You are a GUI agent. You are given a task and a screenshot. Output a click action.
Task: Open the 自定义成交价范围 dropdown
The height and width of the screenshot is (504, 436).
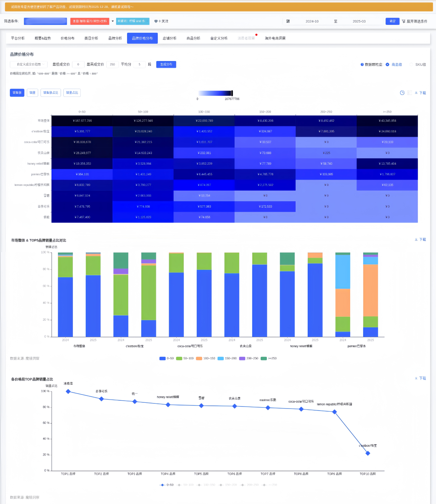(29, 64)
